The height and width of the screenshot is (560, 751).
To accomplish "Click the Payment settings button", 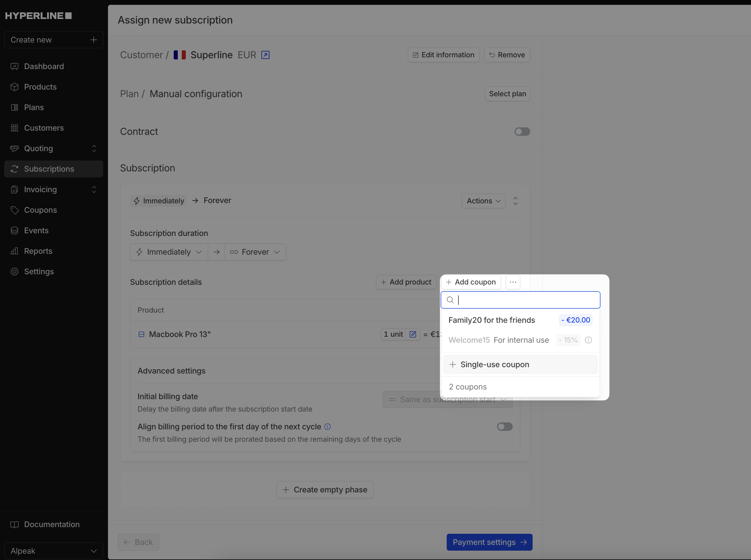I will [x=489, y=542].
